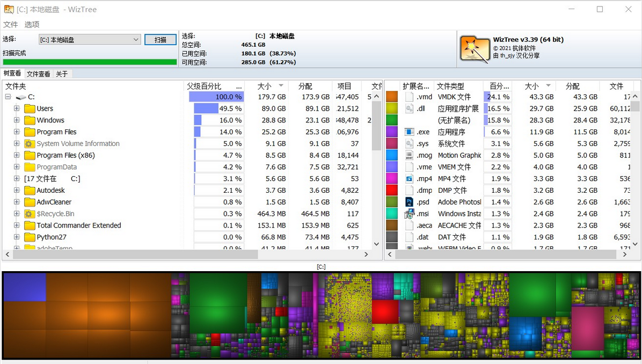This screenshot has width=642, height=364.
Task: Click the Program Files (x86) folder icon
Action: [30, 155]
